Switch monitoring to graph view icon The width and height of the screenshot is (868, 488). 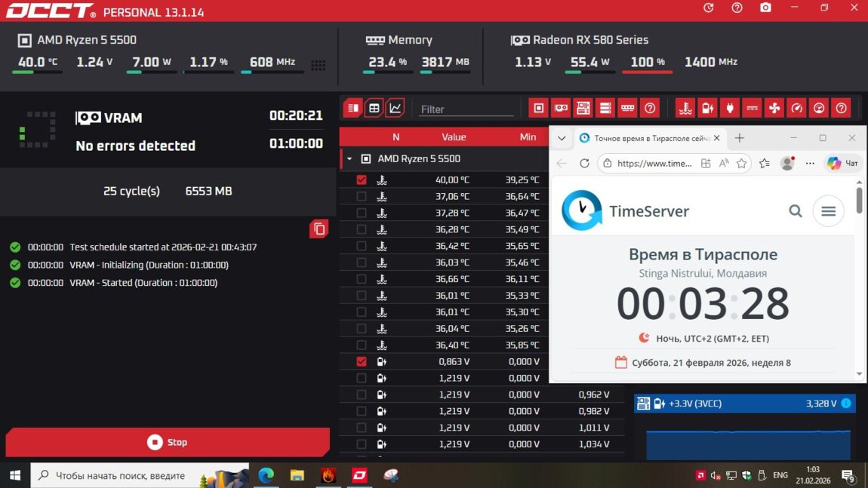(395, 109)
